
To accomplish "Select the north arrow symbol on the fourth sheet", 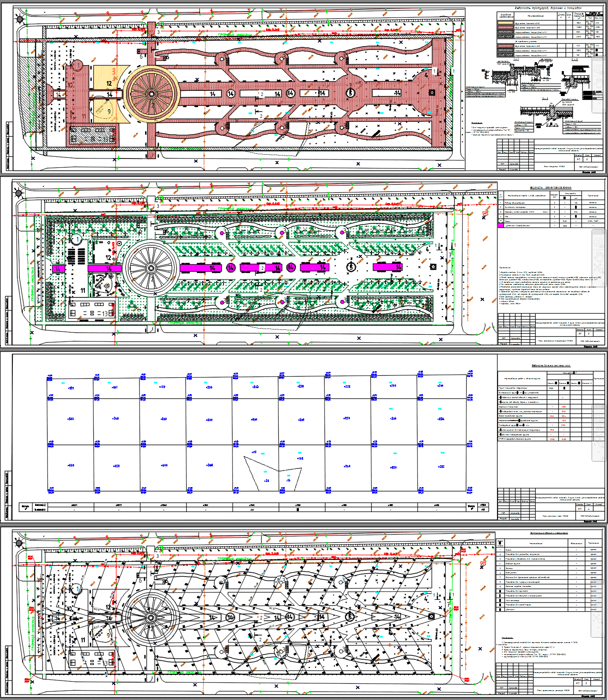I will [19, 543].
